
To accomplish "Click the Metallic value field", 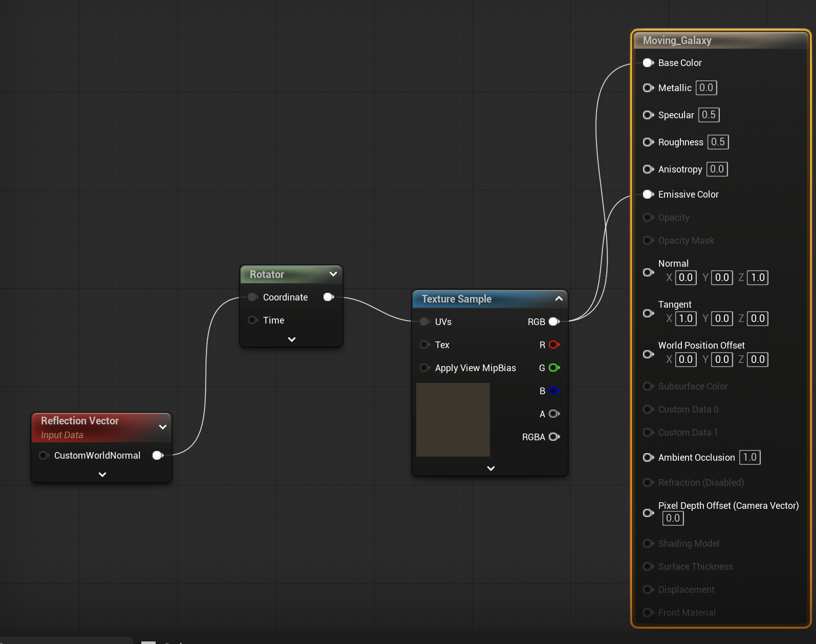I will click(x=706, y=88).
